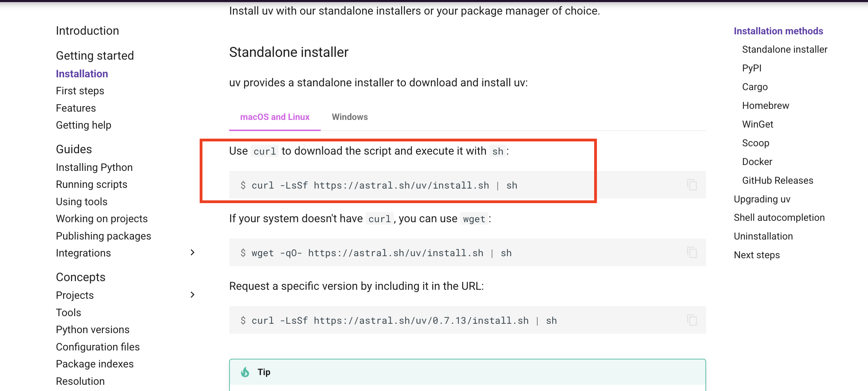868x391 pixels.
Task: Open the Introduction page
Action: 87,31
